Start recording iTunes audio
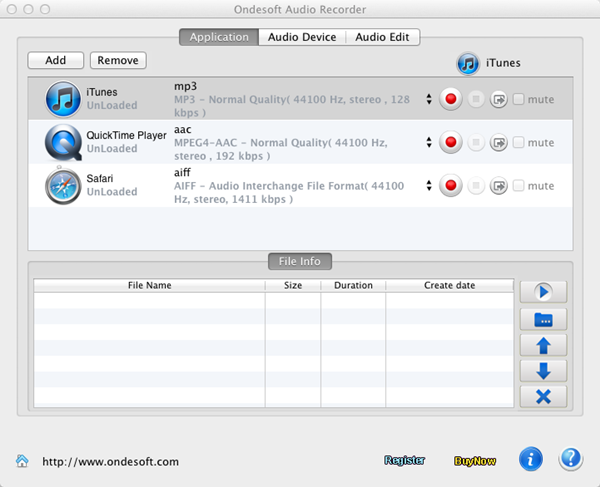This screenshot has height=487, width=600. click(451, 99)
